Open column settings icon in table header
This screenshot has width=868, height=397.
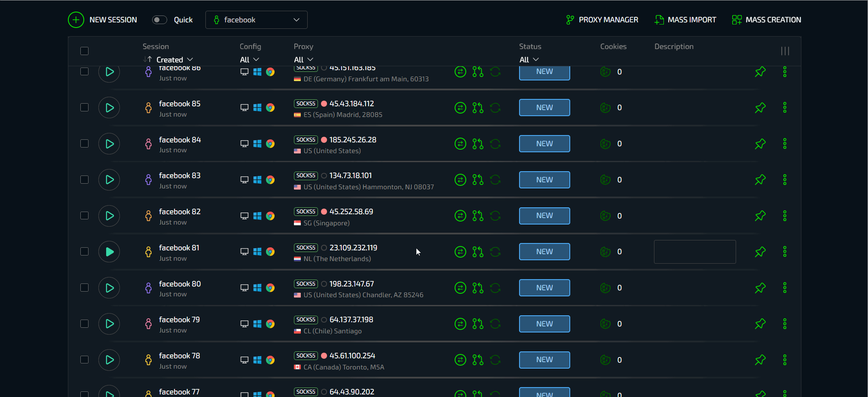pyautogui.click(x=785, y=51)
